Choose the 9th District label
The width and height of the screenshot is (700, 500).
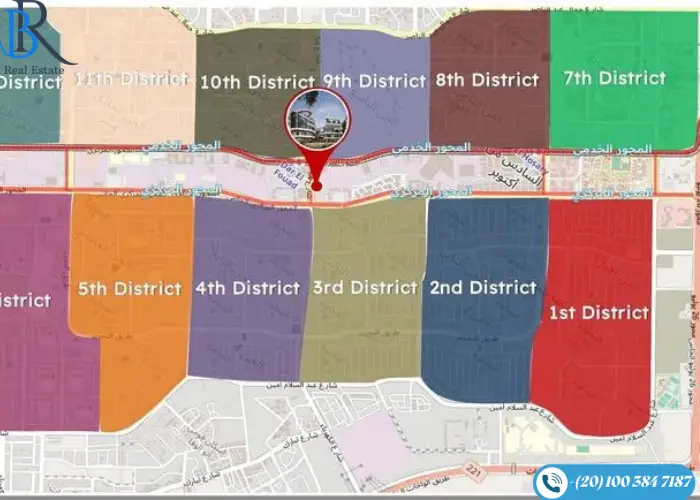click(x=374, y=81)
